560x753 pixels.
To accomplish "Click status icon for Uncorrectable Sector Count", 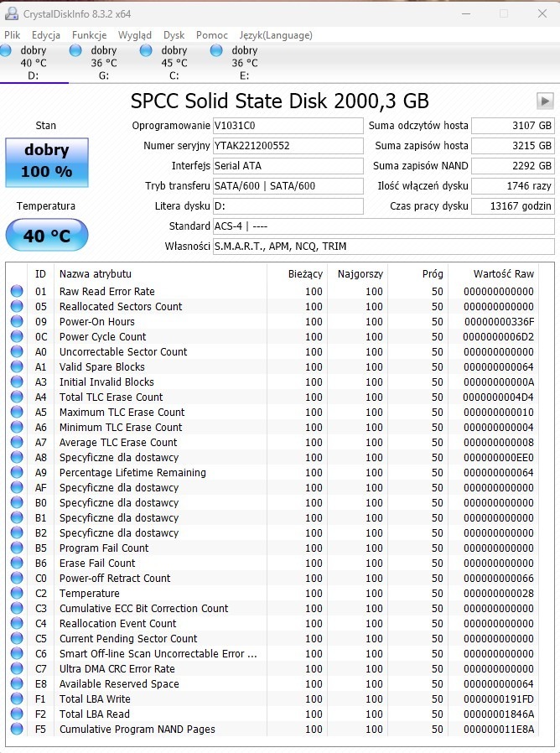I will pos(17,351).
